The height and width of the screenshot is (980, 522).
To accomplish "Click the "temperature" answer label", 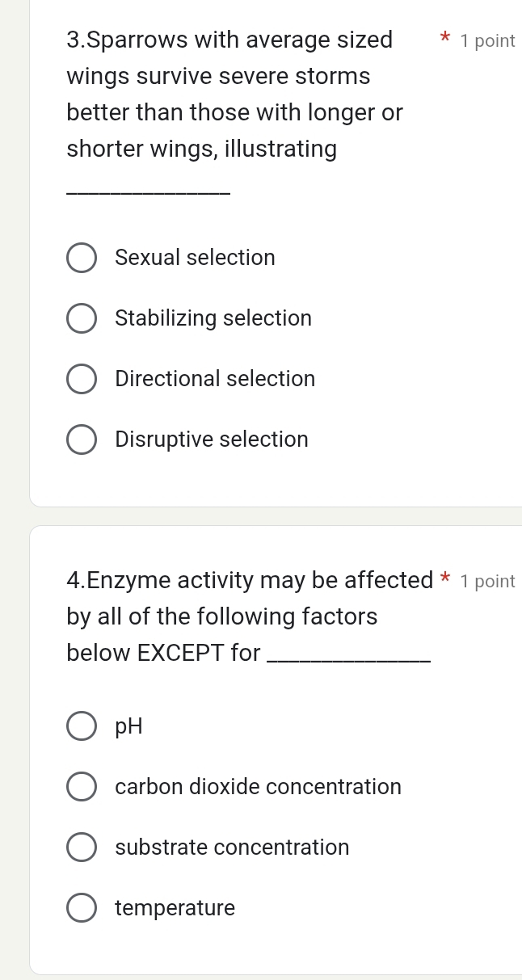I will coord(175,907).
